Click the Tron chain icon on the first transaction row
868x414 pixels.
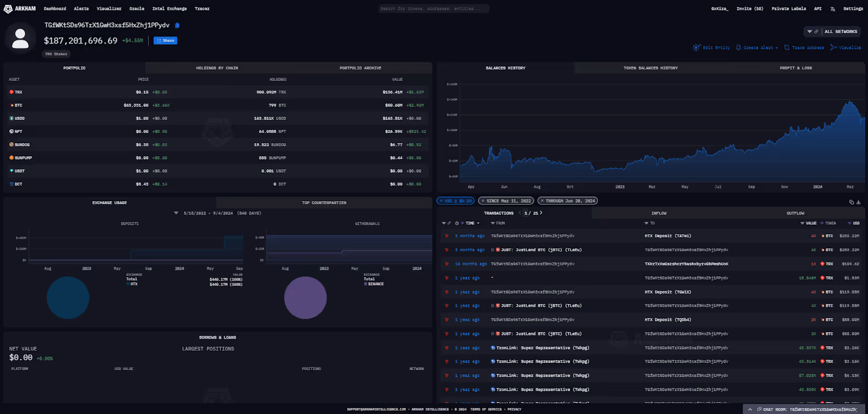446,236
